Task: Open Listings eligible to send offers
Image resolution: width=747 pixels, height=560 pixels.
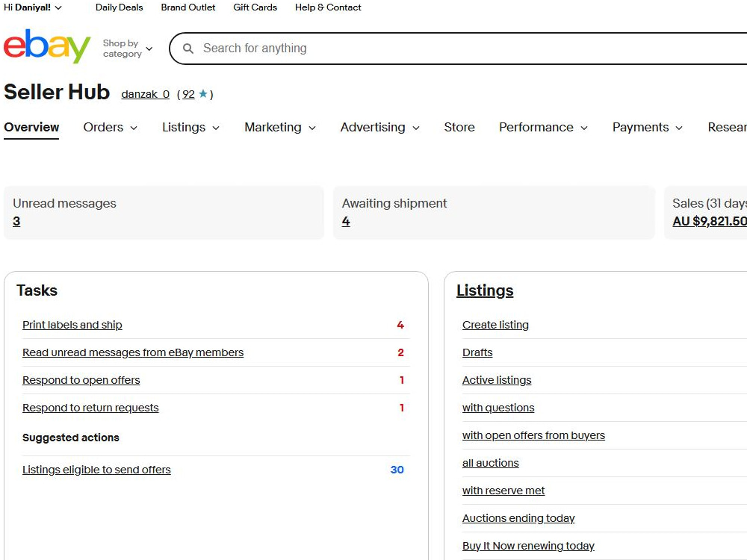Action: (x=96, y=470)
